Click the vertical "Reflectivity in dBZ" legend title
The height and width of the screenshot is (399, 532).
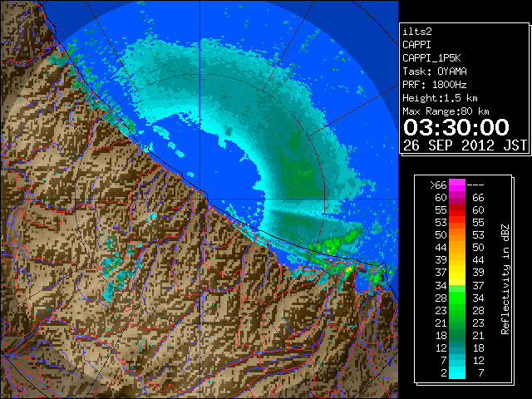tap(505, 279)
